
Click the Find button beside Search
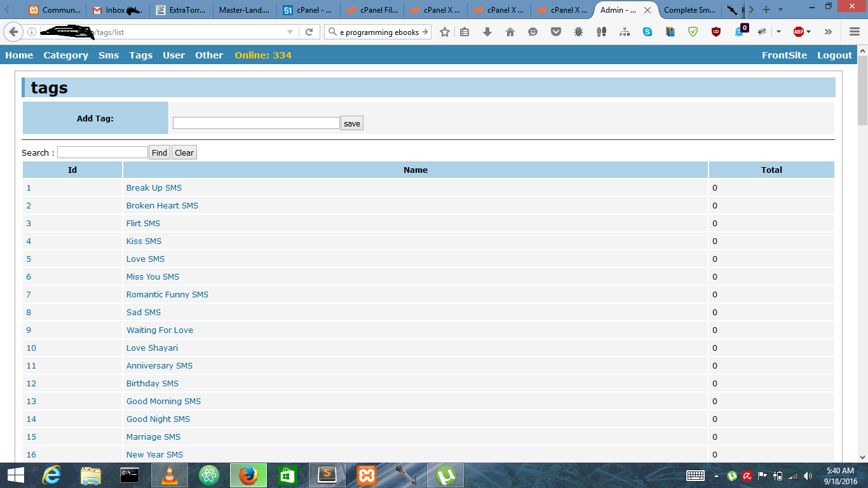coord(159,152)
